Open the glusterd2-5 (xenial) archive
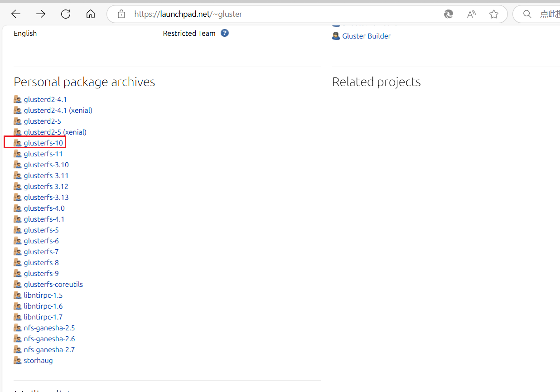Image resolution: width=560 pixels, height=392 pixels. [x=55, y=132]
